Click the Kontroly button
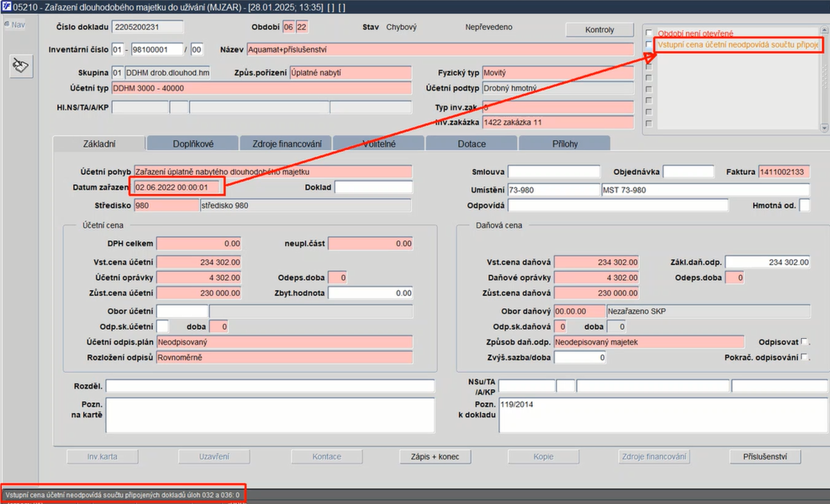 point(599,29)
